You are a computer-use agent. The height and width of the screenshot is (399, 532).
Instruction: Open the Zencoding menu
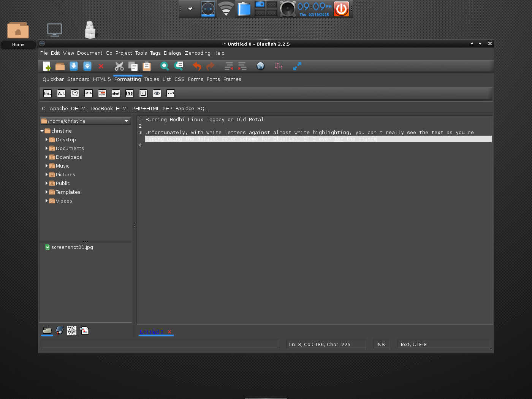198,53
